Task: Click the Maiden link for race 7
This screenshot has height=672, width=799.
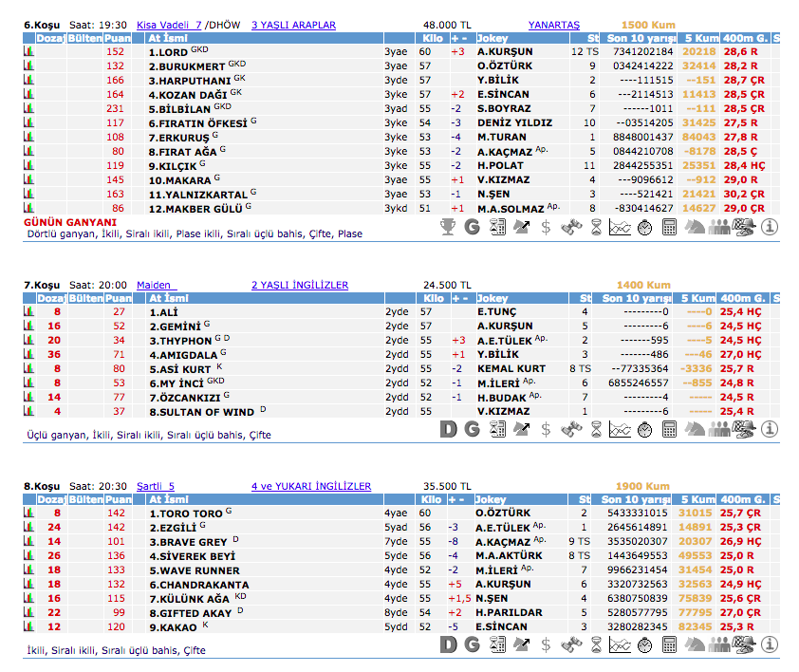Action: click(x=156, y=285)
